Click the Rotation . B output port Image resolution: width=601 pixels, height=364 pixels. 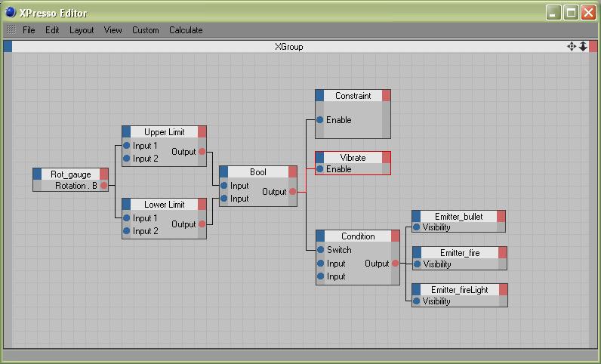tap(103, 186)
